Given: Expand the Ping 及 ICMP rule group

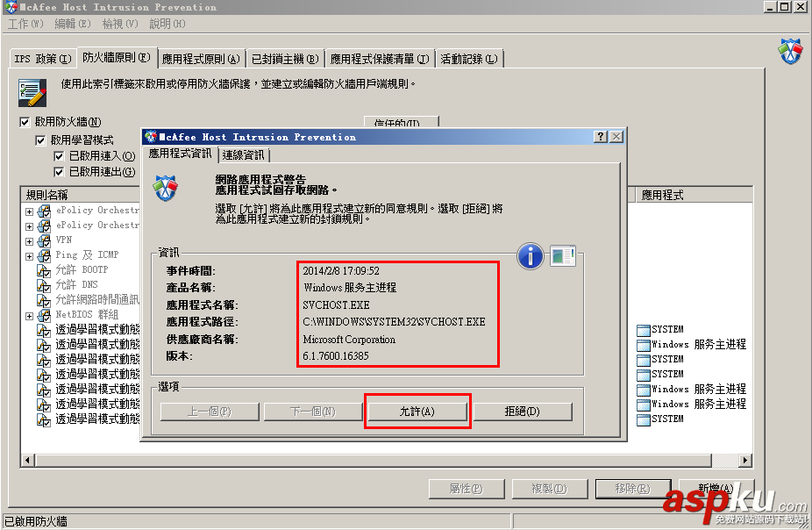Looking at the screenshot, I should click(29, 256).
